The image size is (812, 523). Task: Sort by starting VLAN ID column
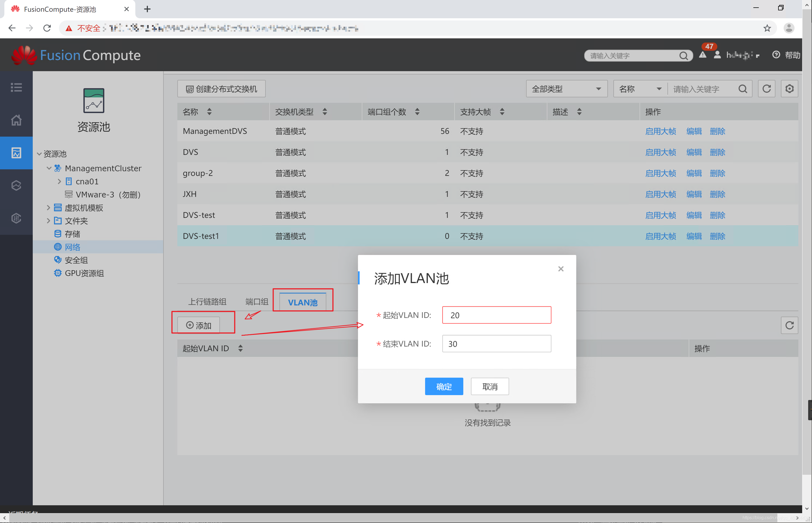(241, 348)
